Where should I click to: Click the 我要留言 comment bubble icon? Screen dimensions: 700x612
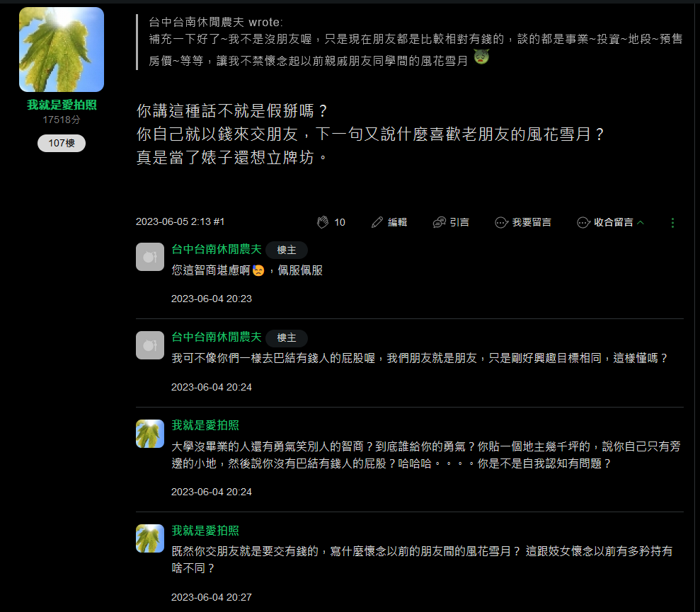click(502, 222)
